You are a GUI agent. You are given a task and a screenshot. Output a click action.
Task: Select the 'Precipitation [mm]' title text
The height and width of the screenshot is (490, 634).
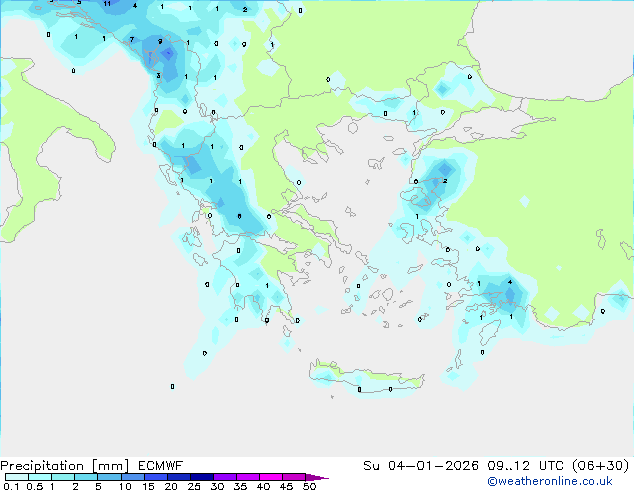65,466
